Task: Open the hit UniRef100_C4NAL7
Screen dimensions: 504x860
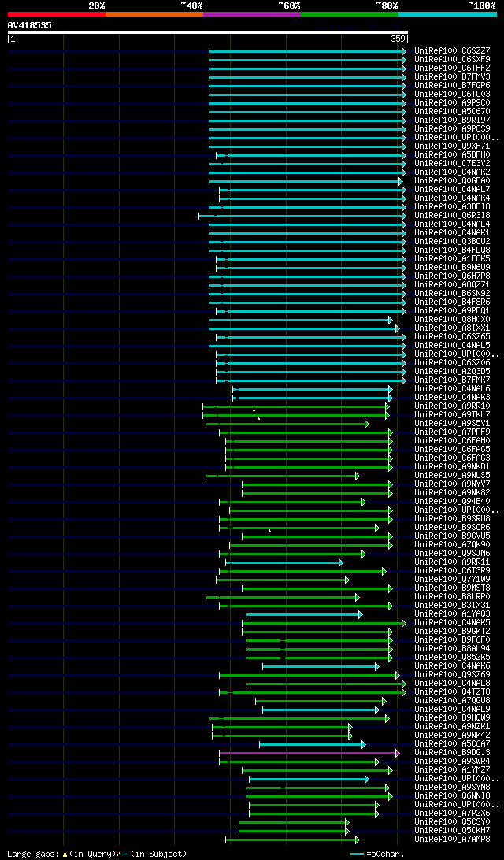Action: pos(453,190)
